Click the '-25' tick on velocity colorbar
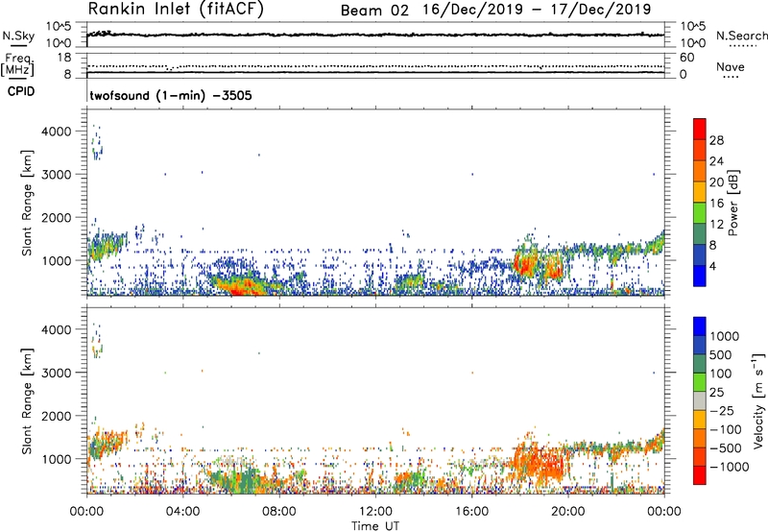Screen dimensions: 768x532 click(721, 411)
